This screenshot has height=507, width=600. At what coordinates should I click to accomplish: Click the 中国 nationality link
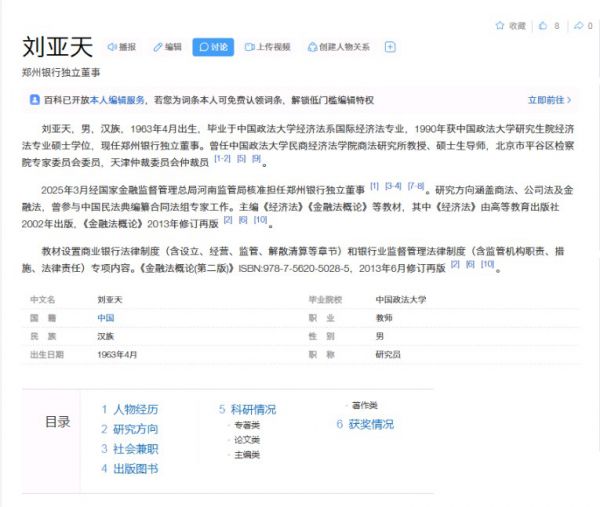(x=105, y=317)
